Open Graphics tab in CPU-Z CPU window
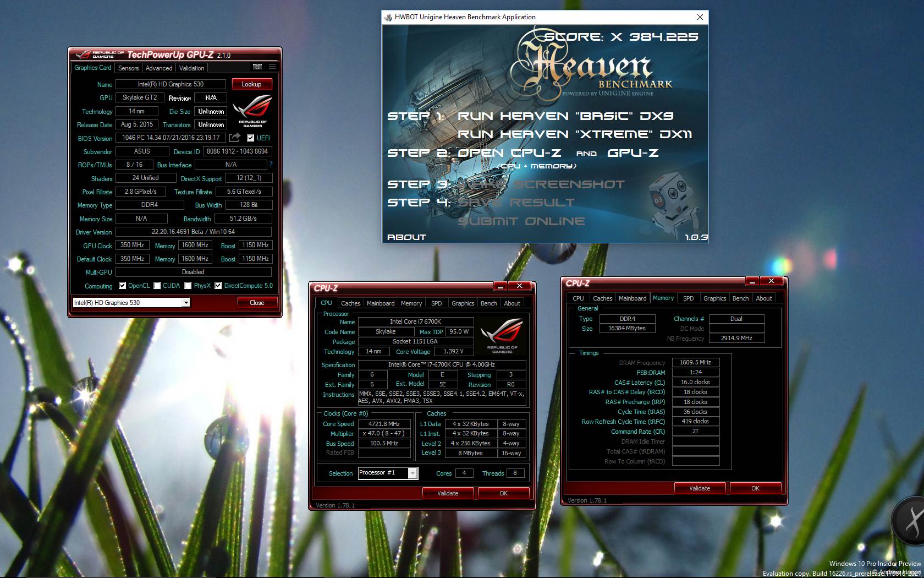924x578 pixels. [463, 303]
